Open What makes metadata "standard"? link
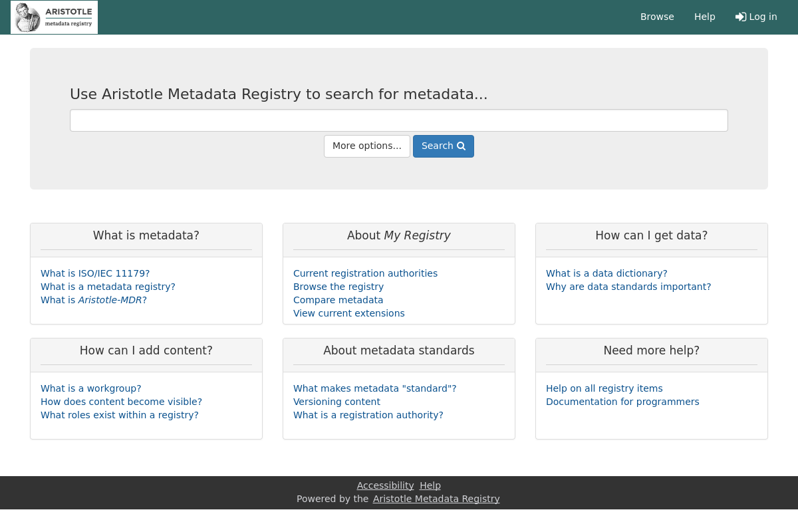Screen dimensions: 798x532 pos(375,388)
